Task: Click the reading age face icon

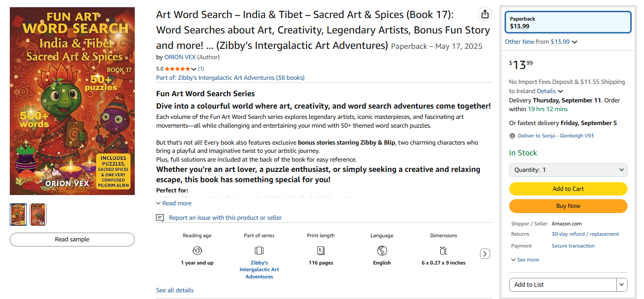Action: tap(198, 251)
